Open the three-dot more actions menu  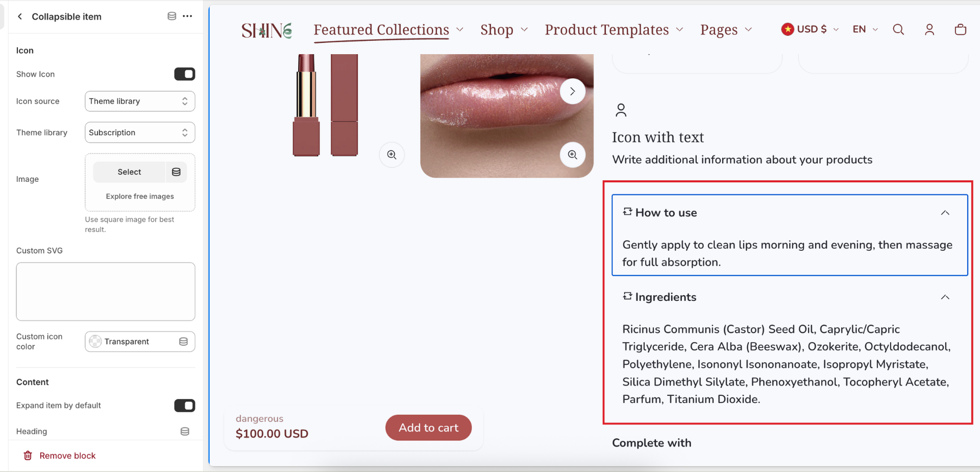tap(187, 16)
